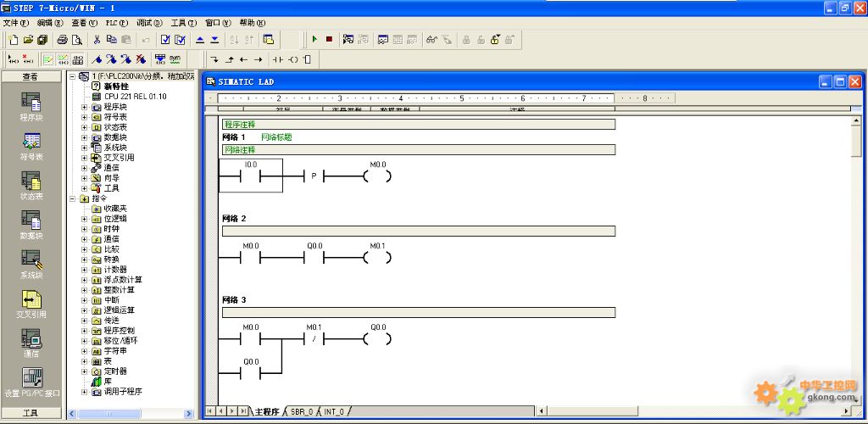
Task: Click the line-up branch arrow icon
Action: coord(229,59)
